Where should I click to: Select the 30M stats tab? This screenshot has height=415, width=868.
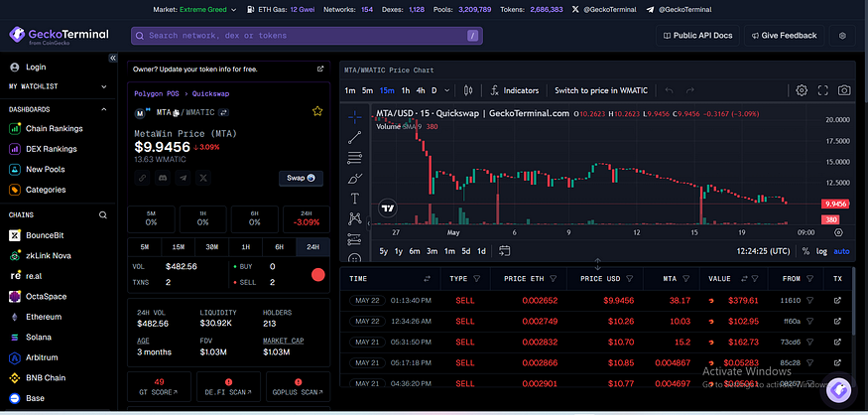pos(211,247)
